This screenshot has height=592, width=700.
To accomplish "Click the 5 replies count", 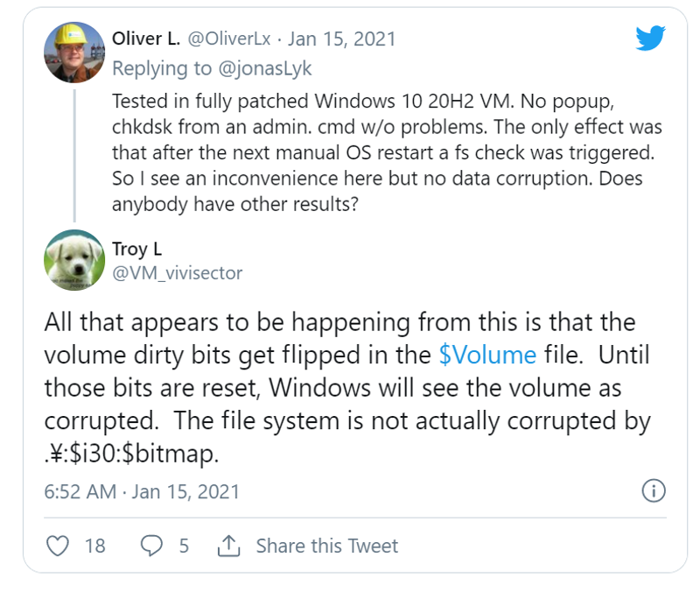I will click(184, 546).
